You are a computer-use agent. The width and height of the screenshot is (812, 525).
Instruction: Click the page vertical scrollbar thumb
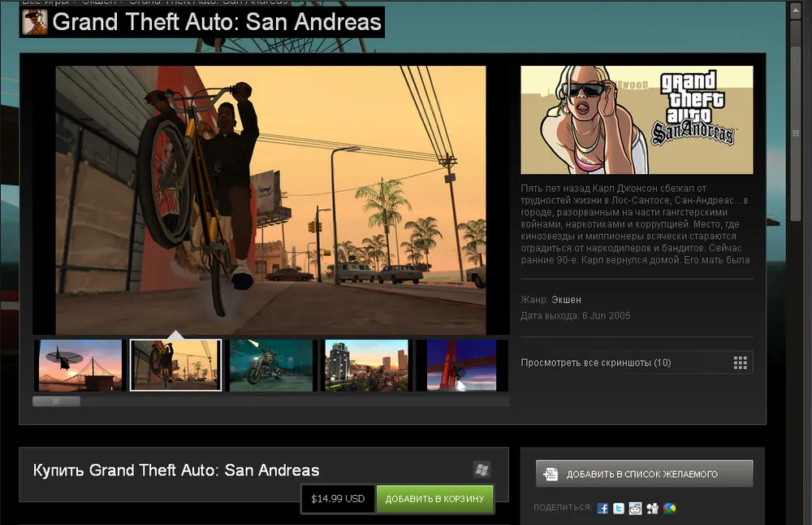point(796,133)
